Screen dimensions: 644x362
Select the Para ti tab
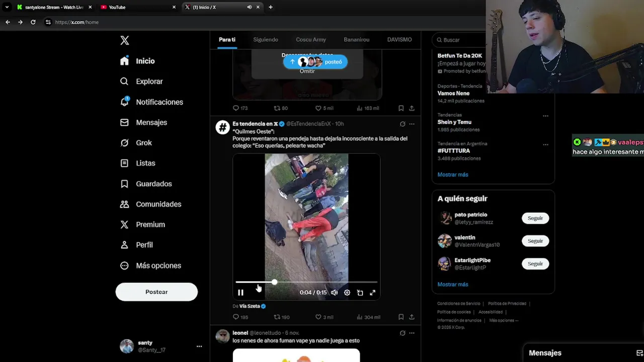click(227, 40)
